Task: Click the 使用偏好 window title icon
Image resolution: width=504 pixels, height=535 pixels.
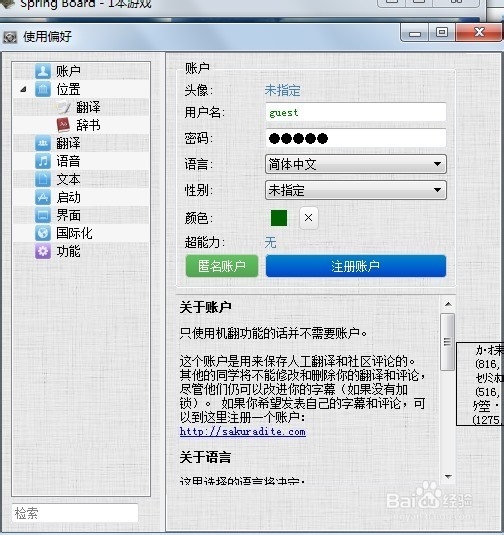Action: [10, 37]
